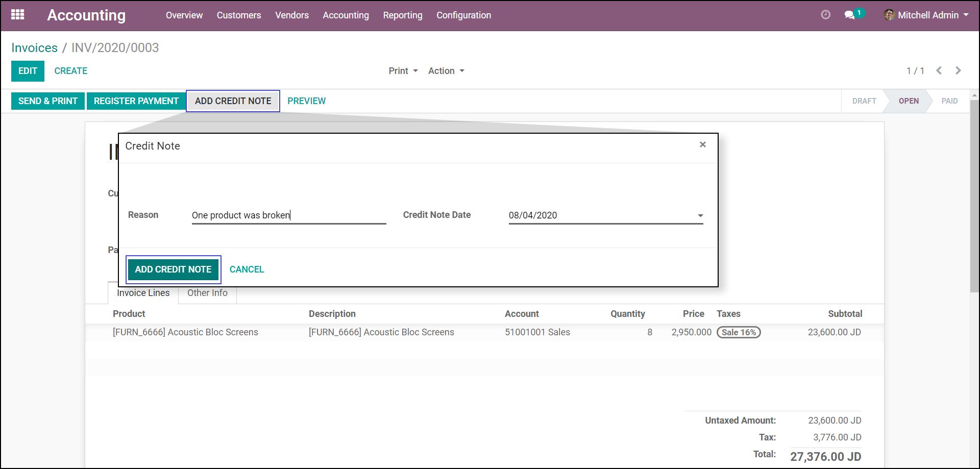The height and width of the screenshot is (469, 980).
Task: Click Mitchell Admin avatar picture
Action: (x=889, y=15)
